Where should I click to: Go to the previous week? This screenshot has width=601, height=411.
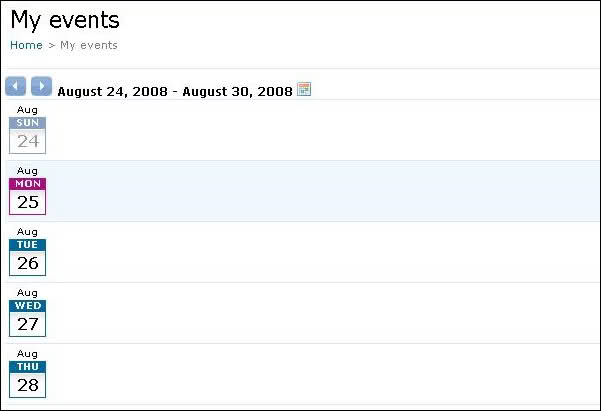point(15,86)
